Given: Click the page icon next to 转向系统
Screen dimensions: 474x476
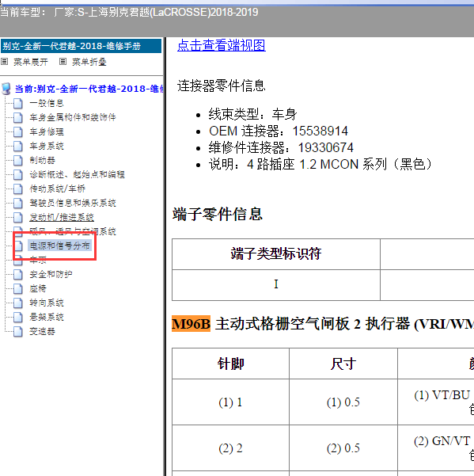Looking at the screenshot, I should (18, 303).
